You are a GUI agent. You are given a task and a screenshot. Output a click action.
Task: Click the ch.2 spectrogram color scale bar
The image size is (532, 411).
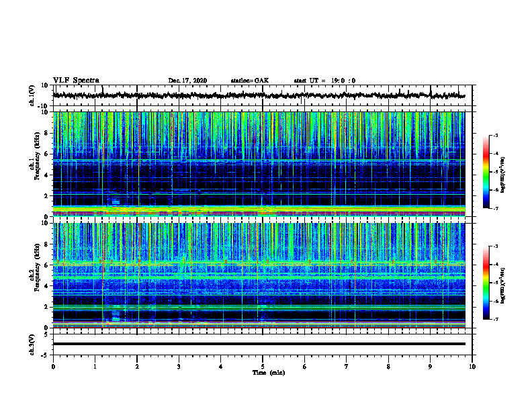pyautogui.click(x=486, y=283)
